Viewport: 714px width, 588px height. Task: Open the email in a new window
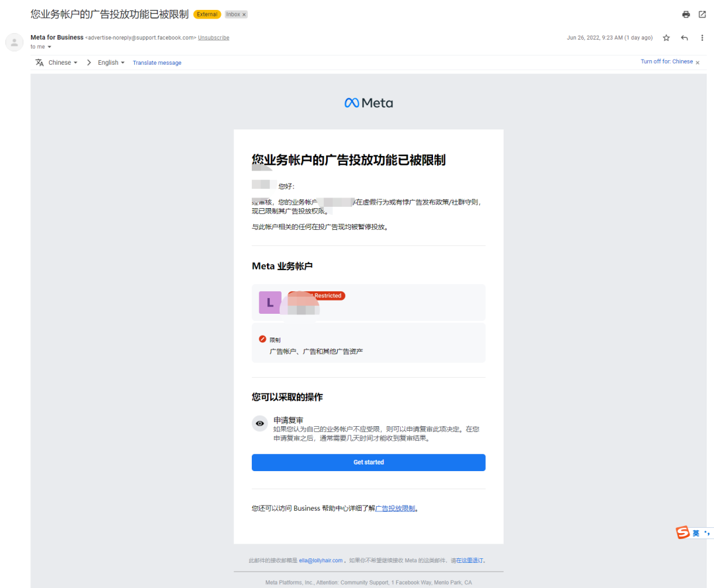click(702, 15)
